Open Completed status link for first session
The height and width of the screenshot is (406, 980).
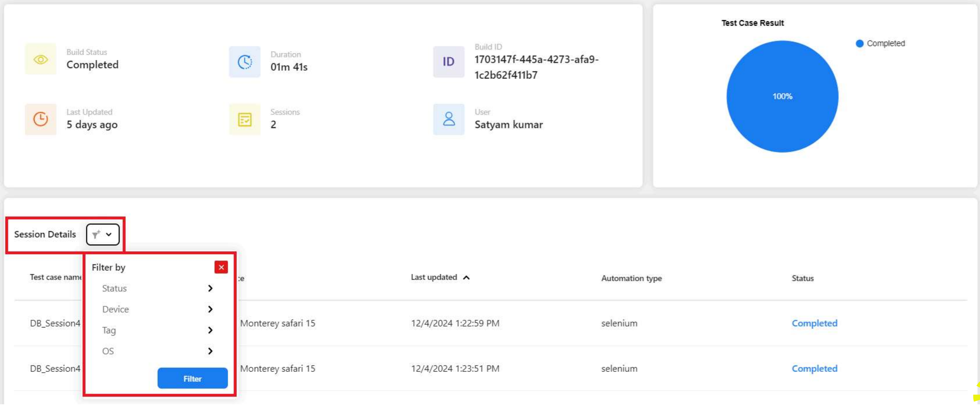814,323
